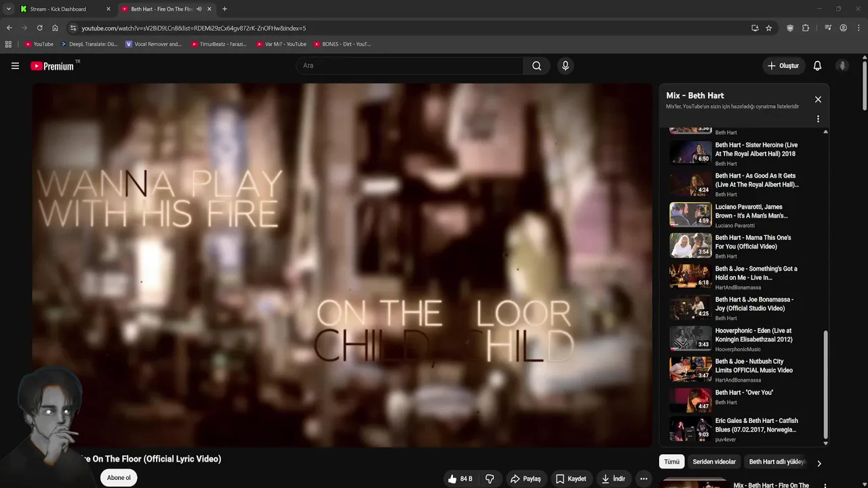Screen dimensions: 868x488
Task: Open Chrome three-dot menu
Action: (x=859, y=28)
